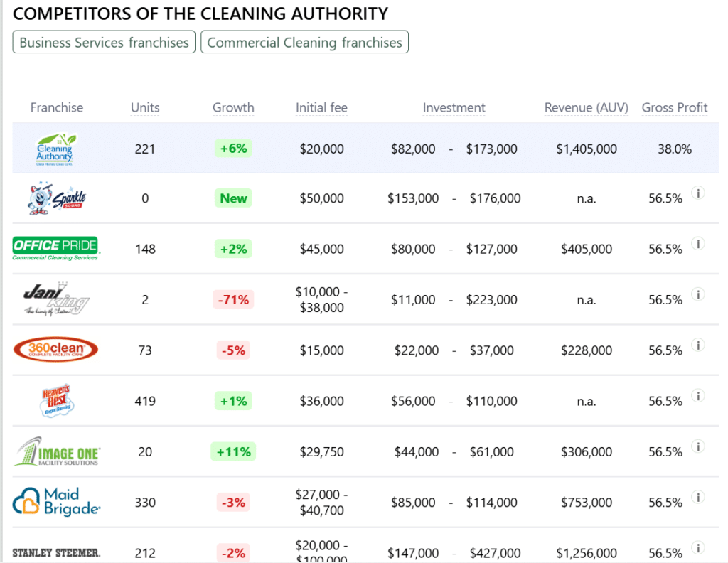Show gross profit info for Jani-King
Image resolution: width=728 pixels, height=563 pixels.
tap(698, 294)
